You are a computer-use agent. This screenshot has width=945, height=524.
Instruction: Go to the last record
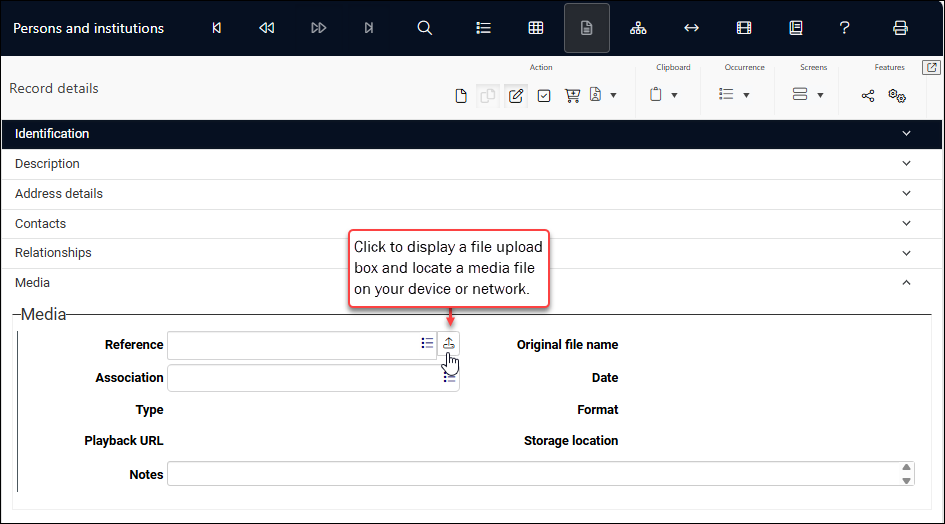click(369, 28)
